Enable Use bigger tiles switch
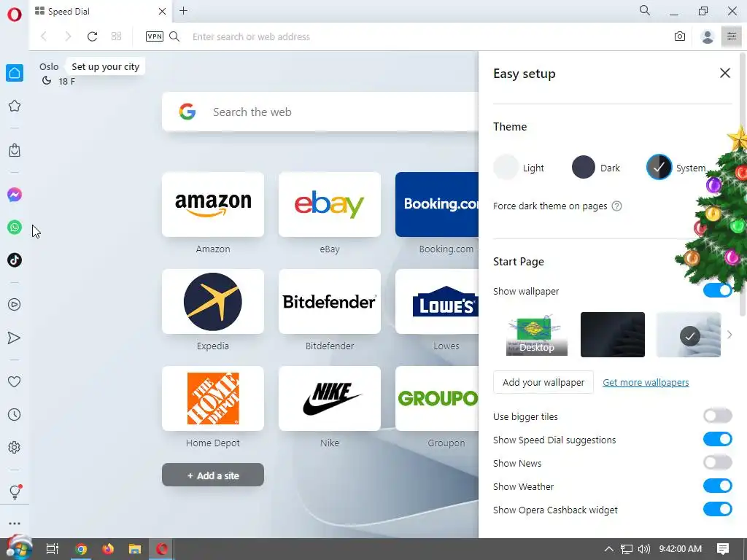Screen dimensions: 747x560 718,416
